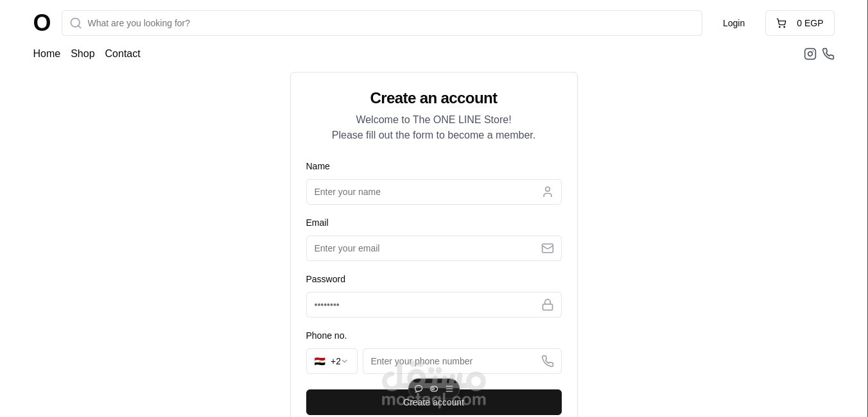Expand the +2 country code dropdown
The width and height of the screenshot is (868, 417).
(331, 361)
